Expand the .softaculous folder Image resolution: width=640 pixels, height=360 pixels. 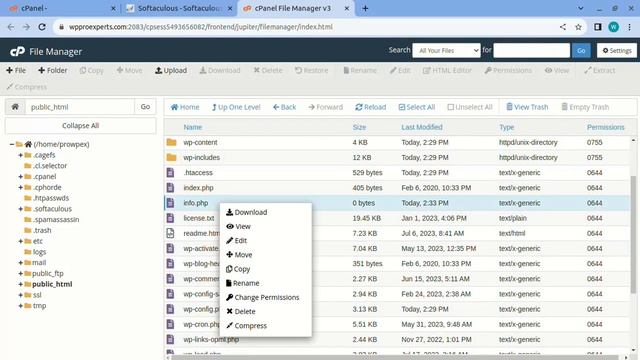click(x=20, y=209)
